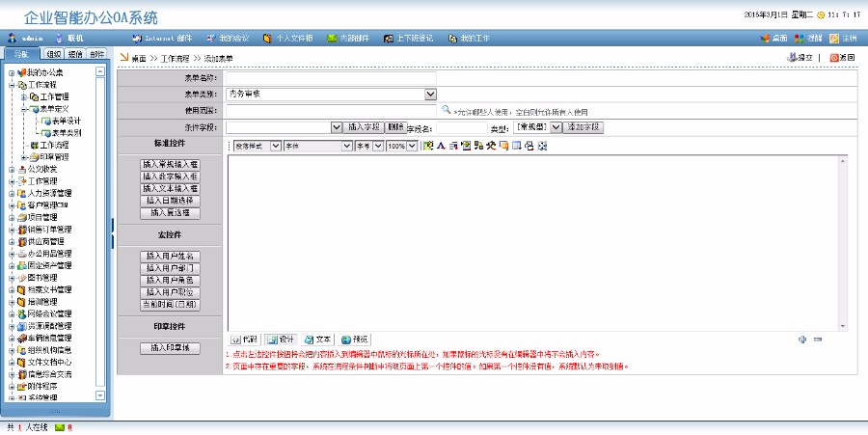The width and height of the screenshot is (868, 435).
Task: Click the 使用范围 input field
Action: (331, 111)
